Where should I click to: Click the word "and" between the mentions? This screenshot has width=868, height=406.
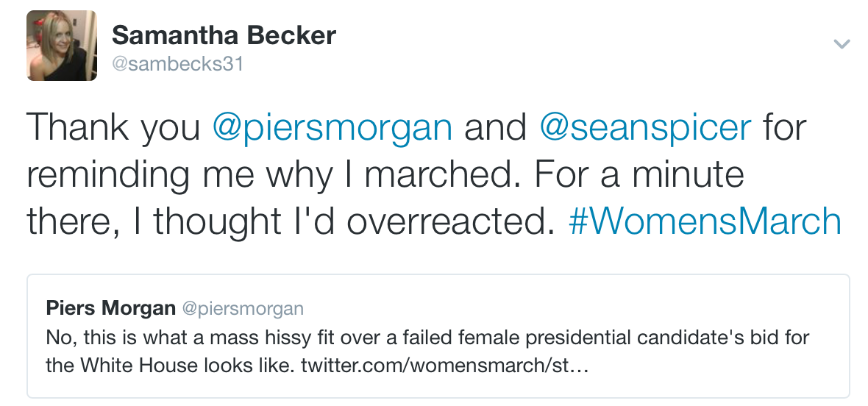495,127
